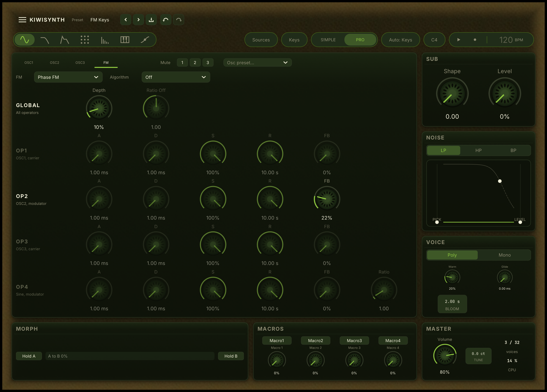Viewport: 547px width, 392px height.
Task: Switch to SIMPLE mode
Action: point(328,40)
